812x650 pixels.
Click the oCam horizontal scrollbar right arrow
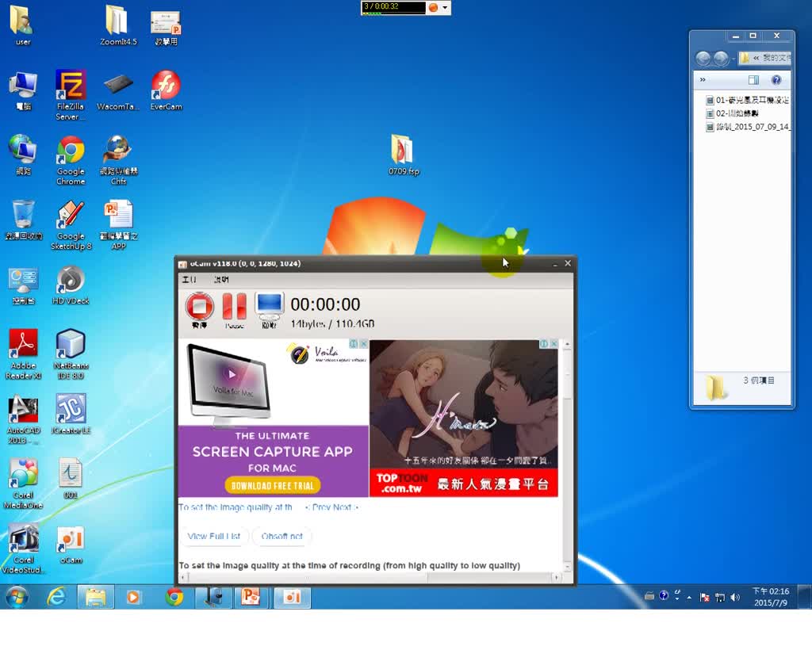(x=556, y=577)
